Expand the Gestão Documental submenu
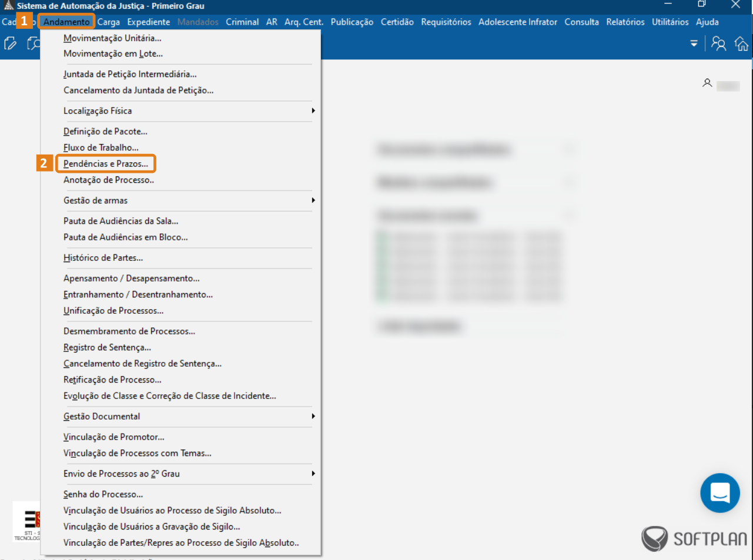753x560 pixels. click(x=188, y=416)
